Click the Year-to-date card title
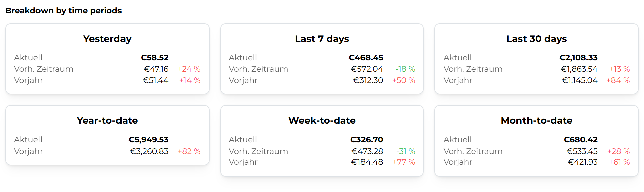The width and height of the screenshot is (644, 192). [107, 120]
